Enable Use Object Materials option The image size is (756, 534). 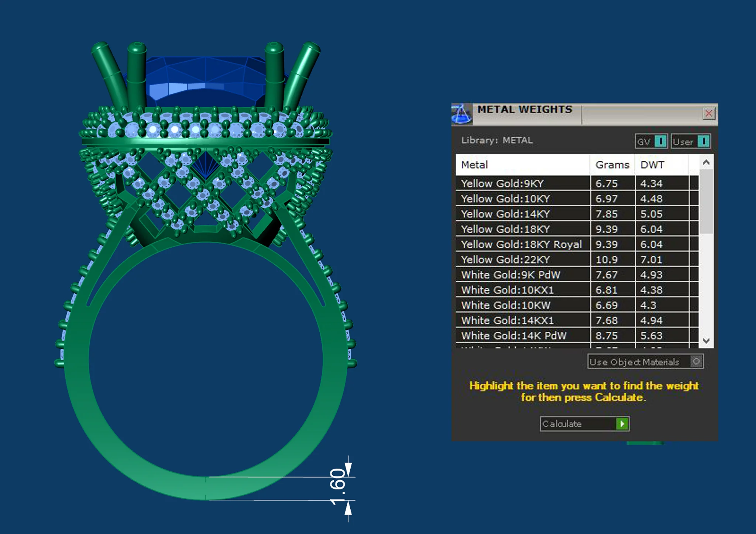pos(646,362)
